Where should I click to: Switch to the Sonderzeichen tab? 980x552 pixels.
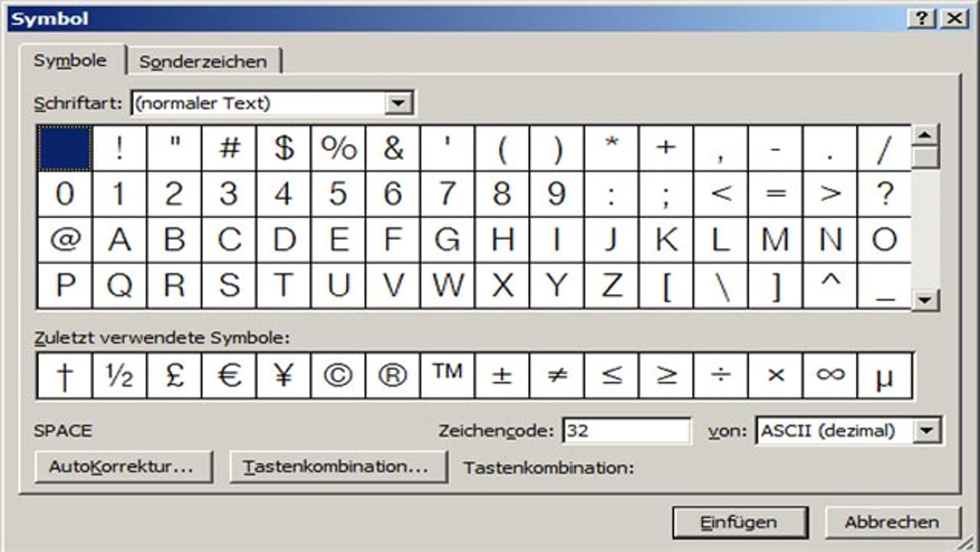click(203, 61)
